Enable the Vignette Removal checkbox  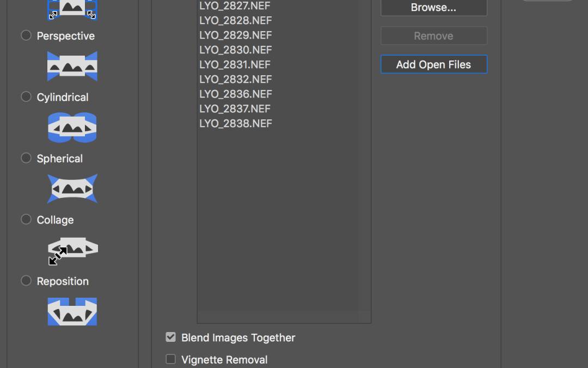[x=171, y=359]
